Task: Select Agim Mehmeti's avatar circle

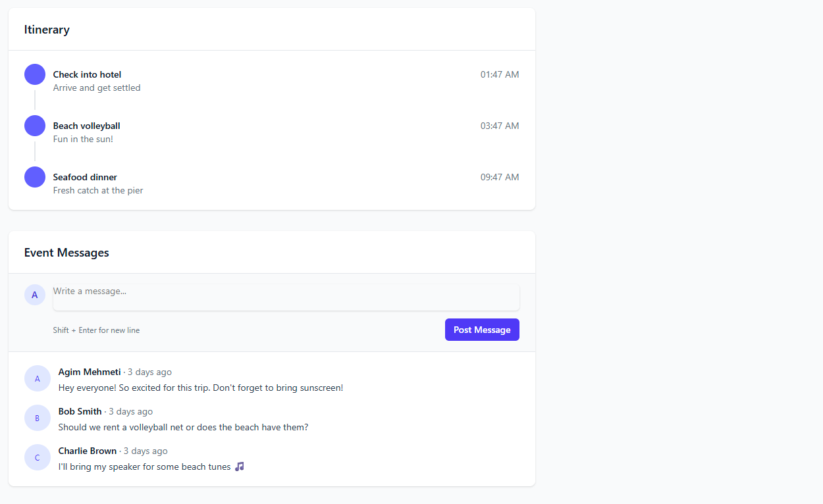Action: point(37,378)
